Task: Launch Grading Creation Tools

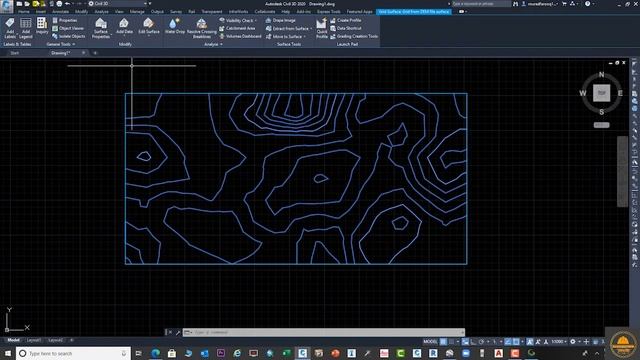Action: [x=354, y=36]
